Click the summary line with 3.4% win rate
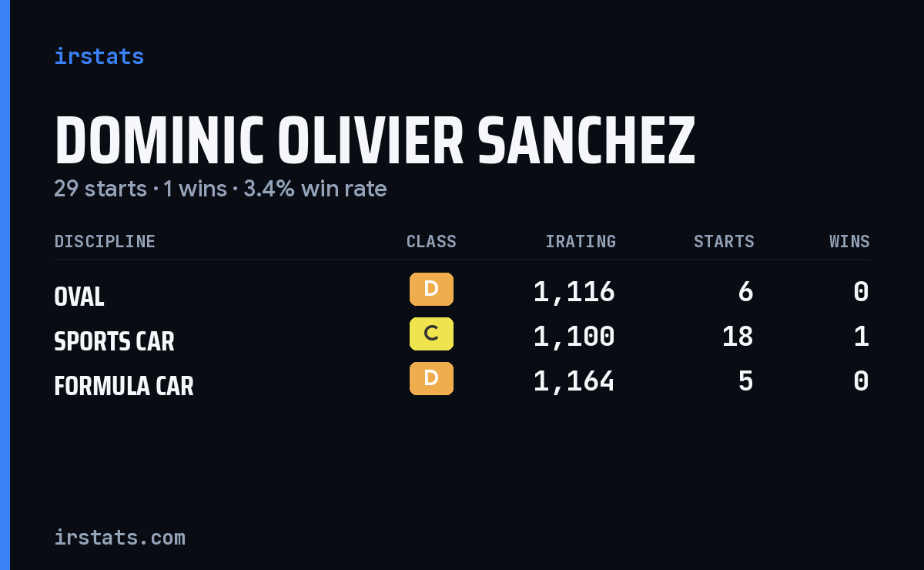Image resolution: width=924 pixels, height=570 pixels. click(x=220, y=189)
